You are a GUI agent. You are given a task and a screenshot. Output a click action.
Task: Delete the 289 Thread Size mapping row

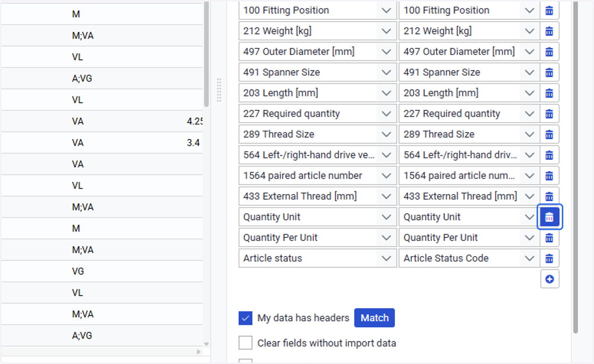tap(549, 135)
